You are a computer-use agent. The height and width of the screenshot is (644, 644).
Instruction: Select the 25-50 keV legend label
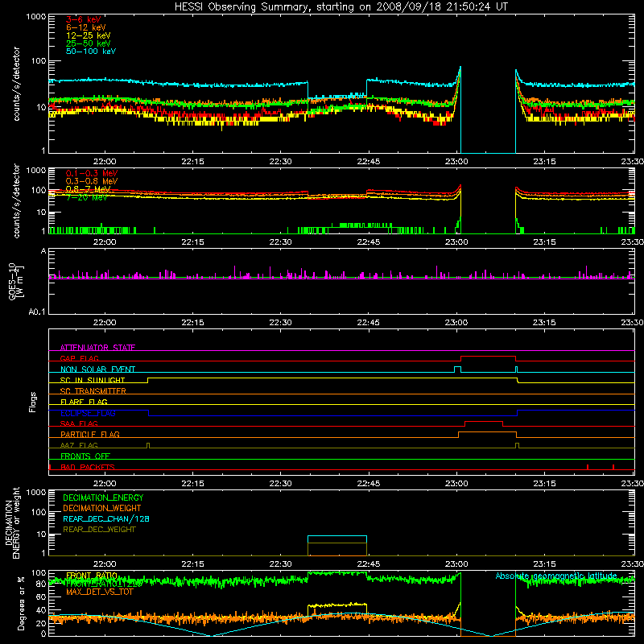[x=89, y=43]
